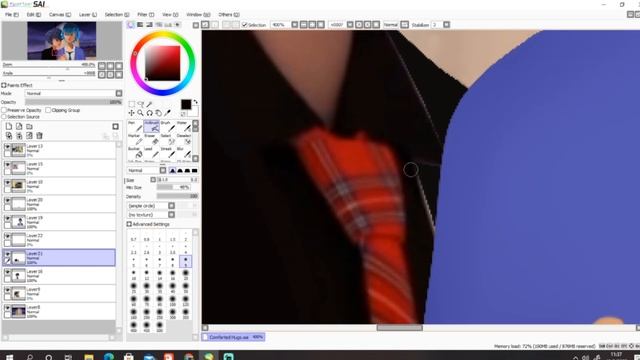Select the Pen tool
The height and width of the screenshot is (360, 640).
point(135,127)
